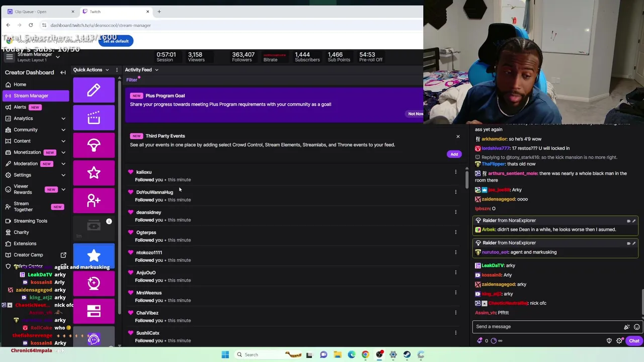
Task: Open the emote picker in chat input
Action: point(636,327)
